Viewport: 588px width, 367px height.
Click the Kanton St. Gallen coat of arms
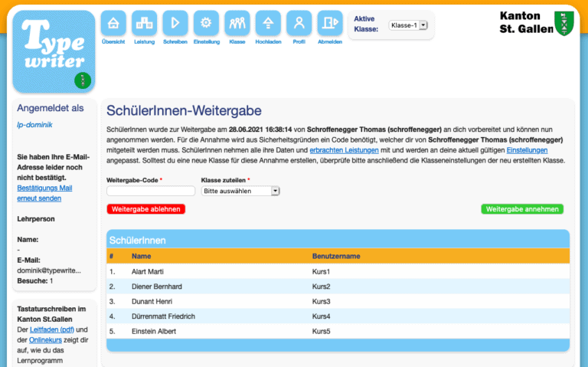[x=564, y=23]
